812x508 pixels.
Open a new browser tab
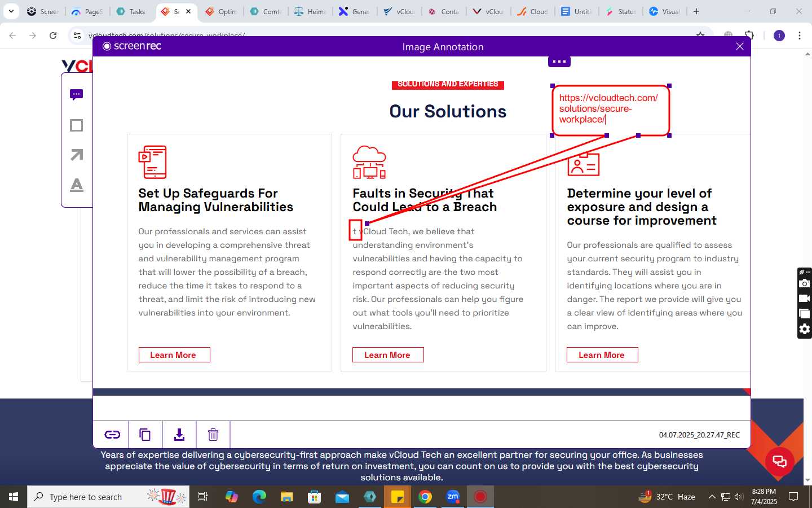click(x=696, y=11)
